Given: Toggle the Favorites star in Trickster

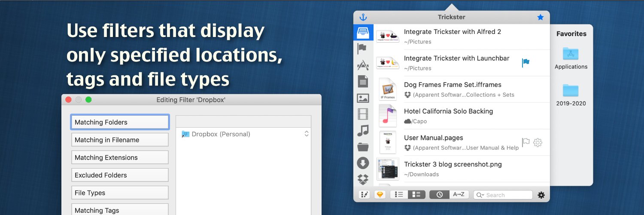Looking at the screenshot, I should tap(540, 17).
